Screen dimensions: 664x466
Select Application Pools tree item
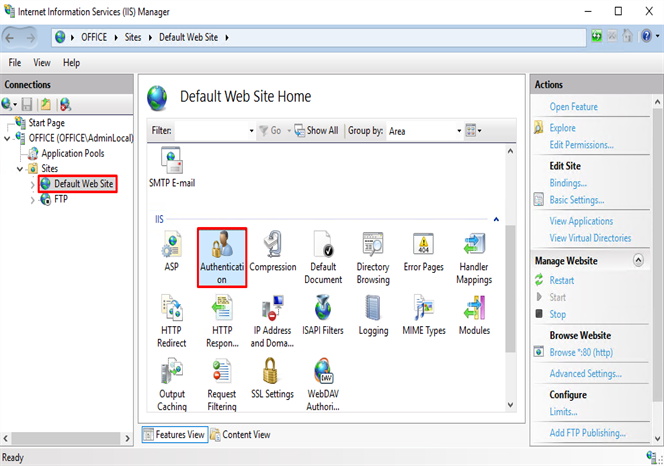coord(73,153)
